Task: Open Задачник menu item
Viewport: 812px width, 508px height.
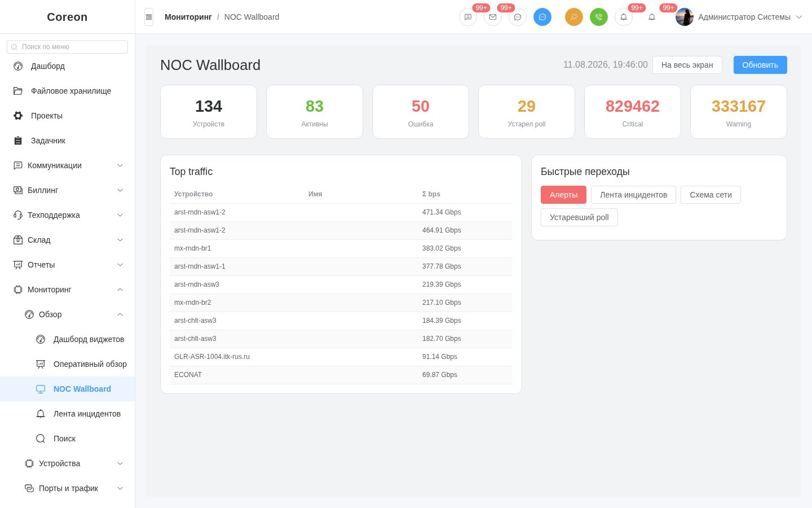Action: 68,141
